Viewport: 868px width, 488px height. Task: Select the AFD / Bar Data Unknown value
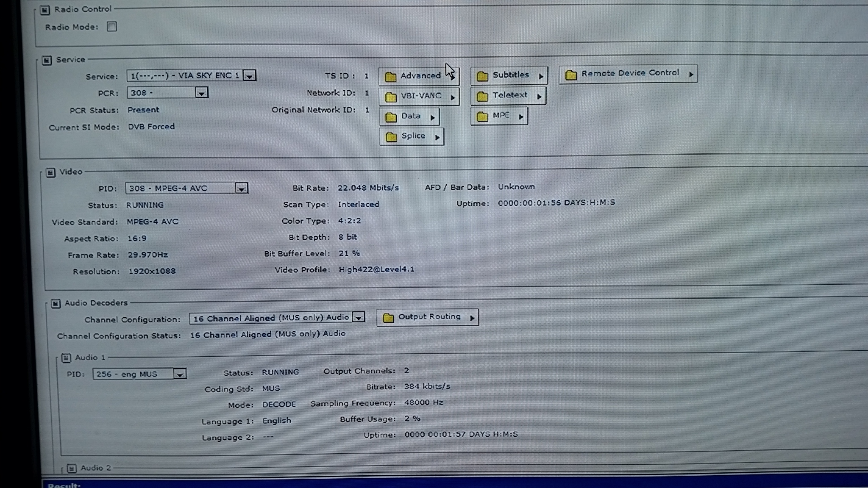516,187
